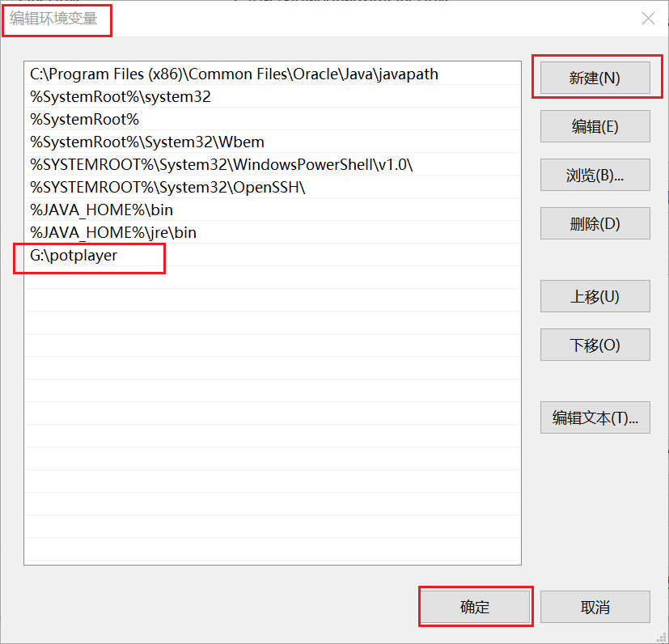Open the 浏览(B)... folder browser
The height and width of the screenshot is (644, 669).
[x=595, y=175]
